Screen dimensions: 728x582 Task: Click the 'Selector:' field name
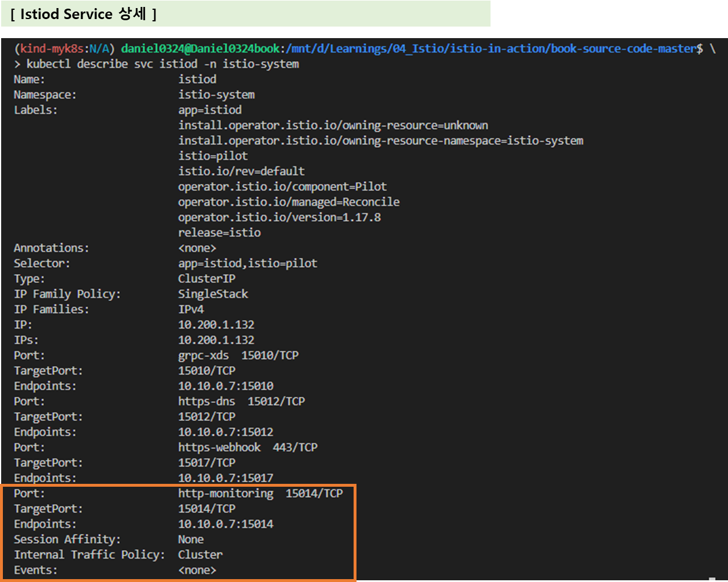click(x=42, y=263)
